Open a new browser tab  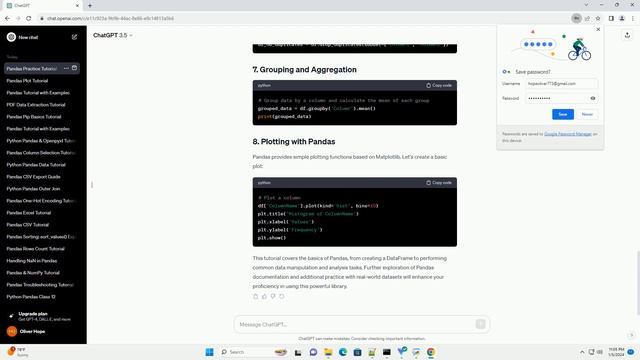point(90,6)
